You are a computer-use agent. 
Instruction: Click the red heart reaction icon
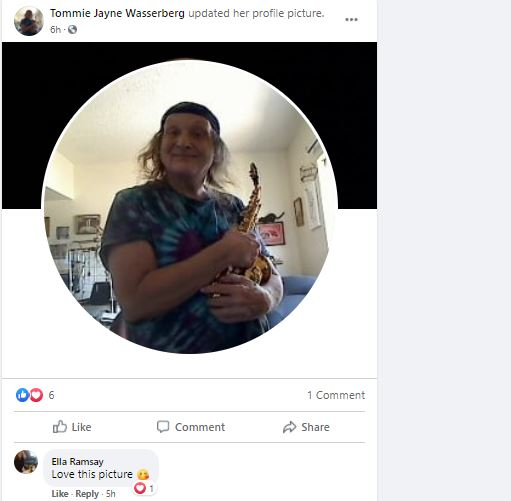pos(36,395)
